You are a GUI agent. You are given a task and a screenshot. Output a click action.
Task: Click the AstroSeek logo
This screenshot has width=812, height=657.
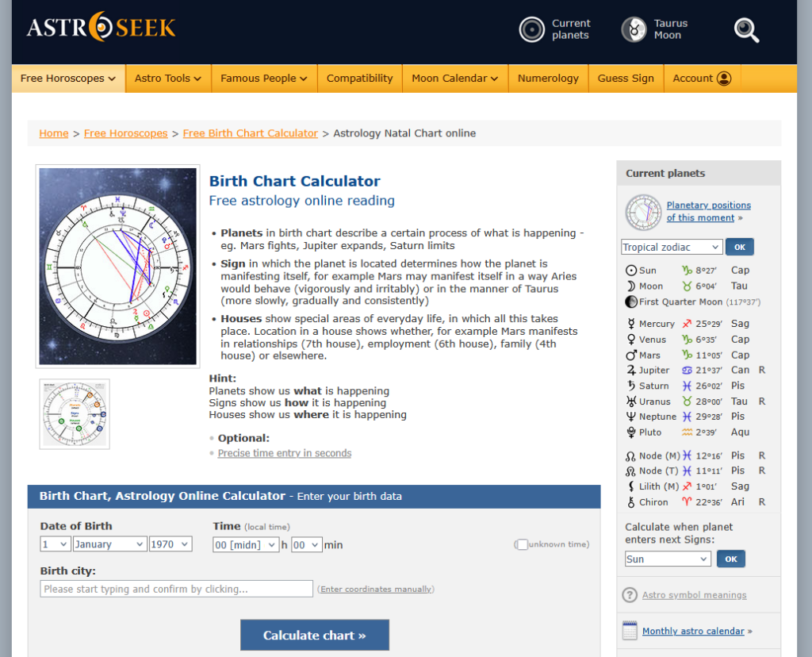[101, 28]
